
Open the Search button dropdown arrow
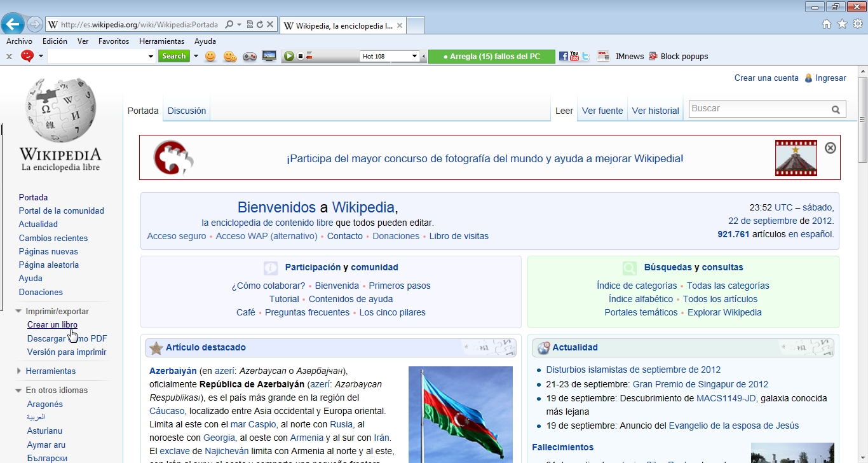point(195,56)
